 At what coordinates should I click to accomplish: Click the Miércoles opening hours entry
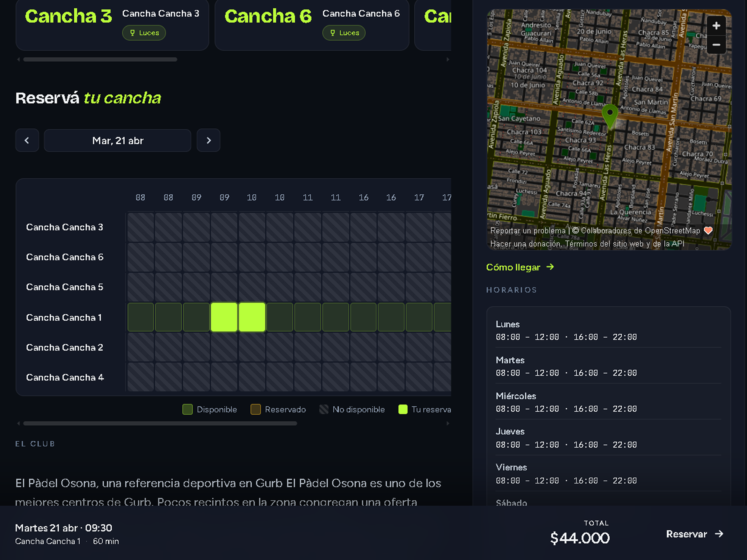click(x=608, y=402)
